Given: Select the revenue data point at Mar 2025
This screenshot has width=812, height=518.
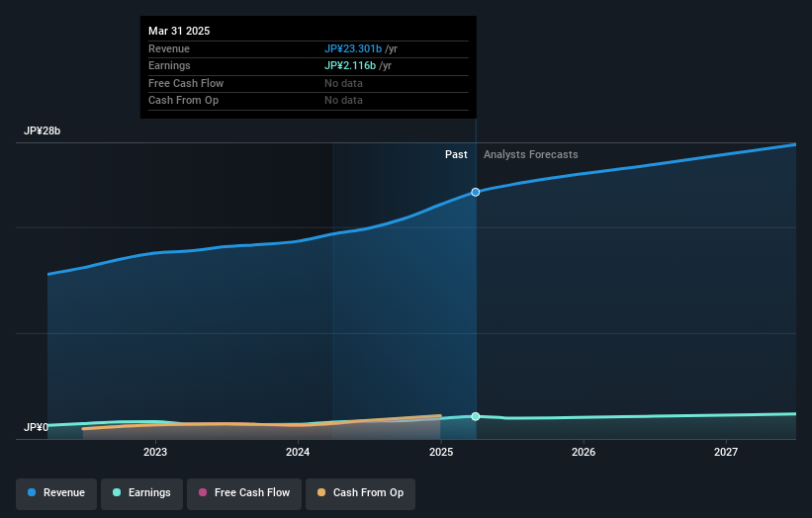Looking at the screenshot, I should coord(476,192).
